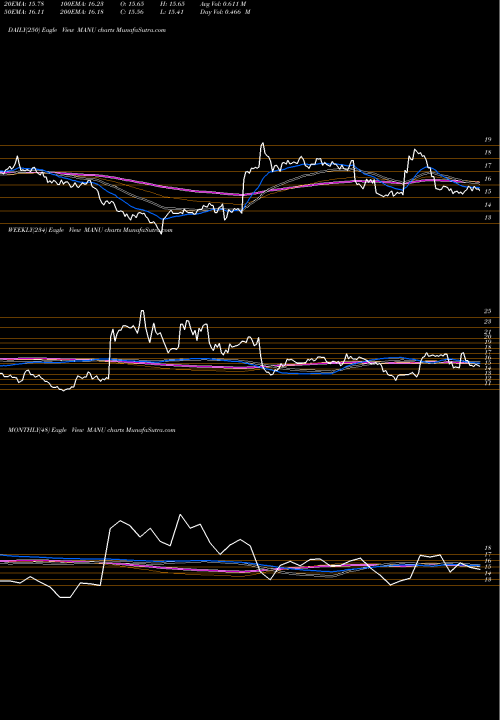Viewport: 500px width, 720px height.
Task: Select the Day Vol: 0.466 M readout
Action: [225, 12]
